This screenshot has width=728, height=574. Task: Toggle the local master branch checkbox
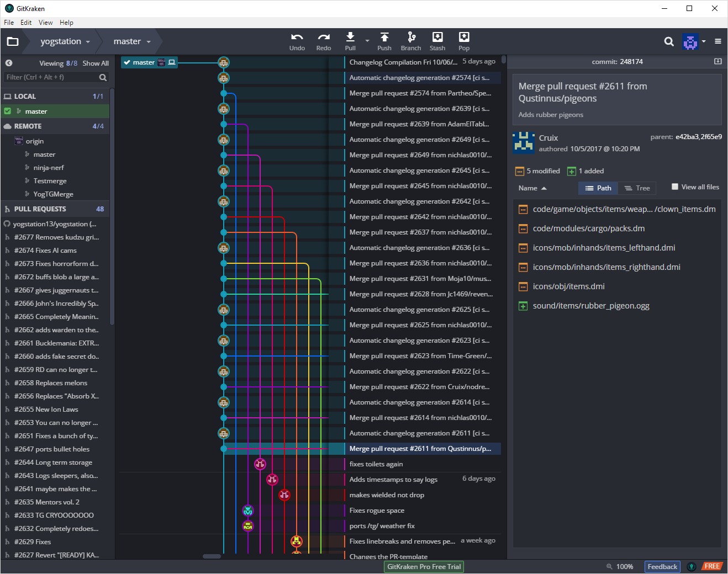click(8, 111)
